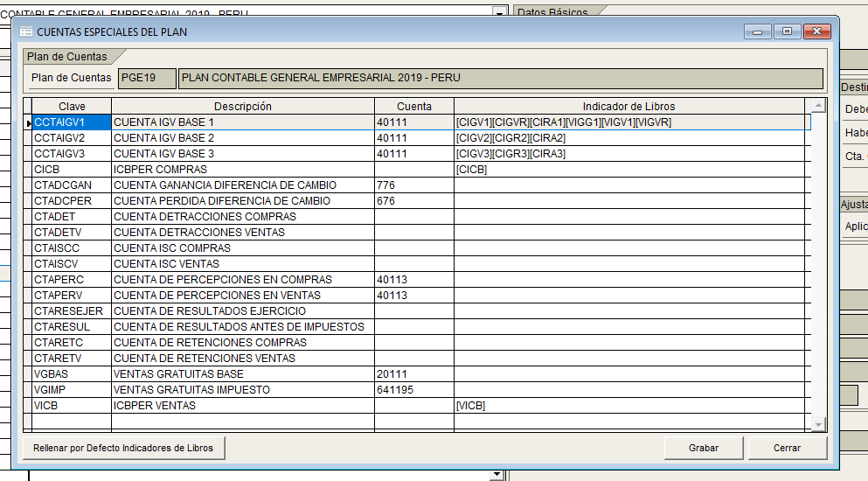Click the Grabar button
The width and height of the screenshot is (868, 481).
[x=703, y=448]
